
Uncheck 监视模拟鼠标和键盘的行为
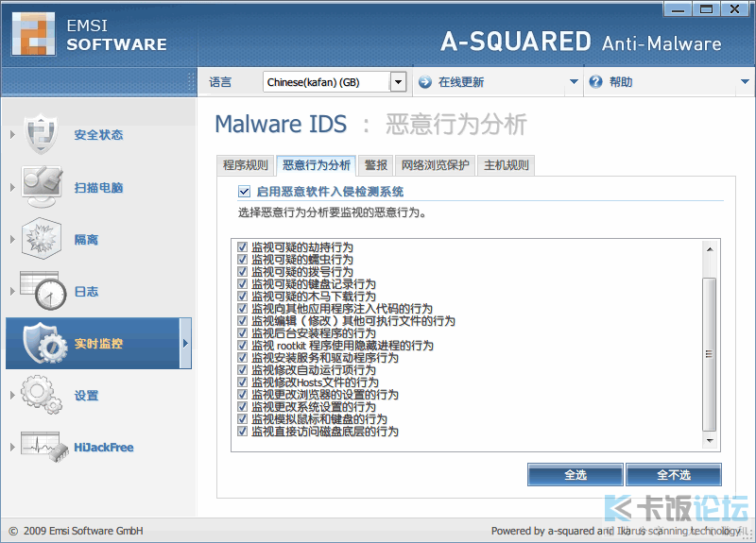[x=243, y=419]
